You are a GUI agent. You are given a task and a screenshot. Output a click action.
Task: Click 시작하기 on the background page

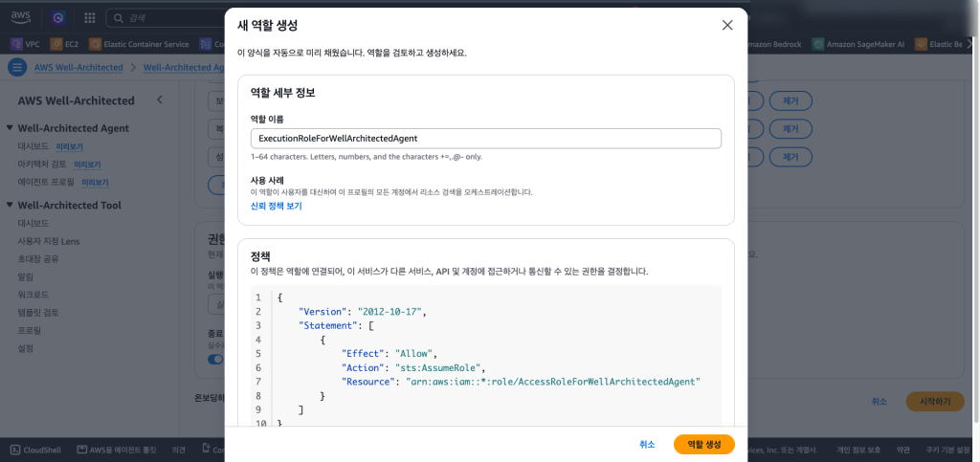[935, 402]
